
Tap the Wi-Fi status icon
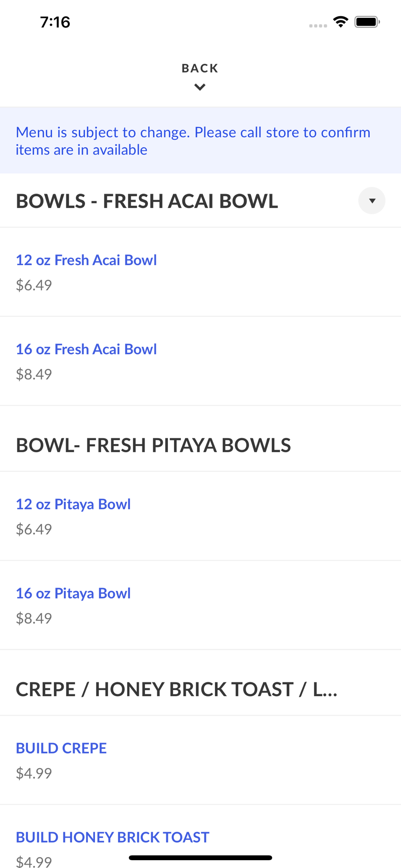341,22
